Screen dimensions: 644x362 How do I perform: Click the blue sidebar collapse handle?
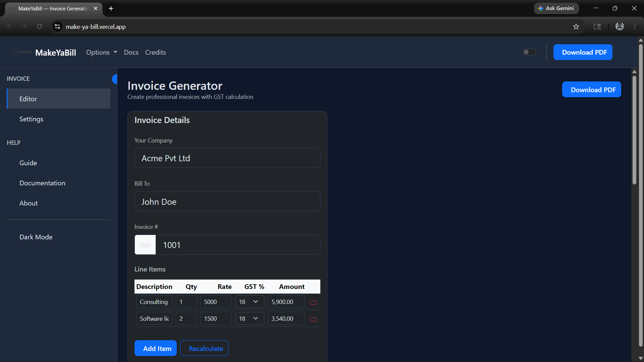click(x=115, y=79)
